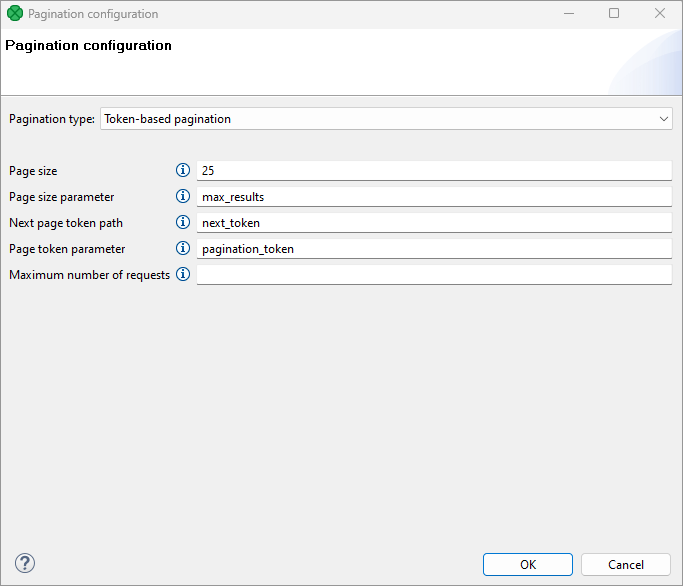Click the bold Pagination configuration header text
683x586 pixels.
[x=88, y=46]
